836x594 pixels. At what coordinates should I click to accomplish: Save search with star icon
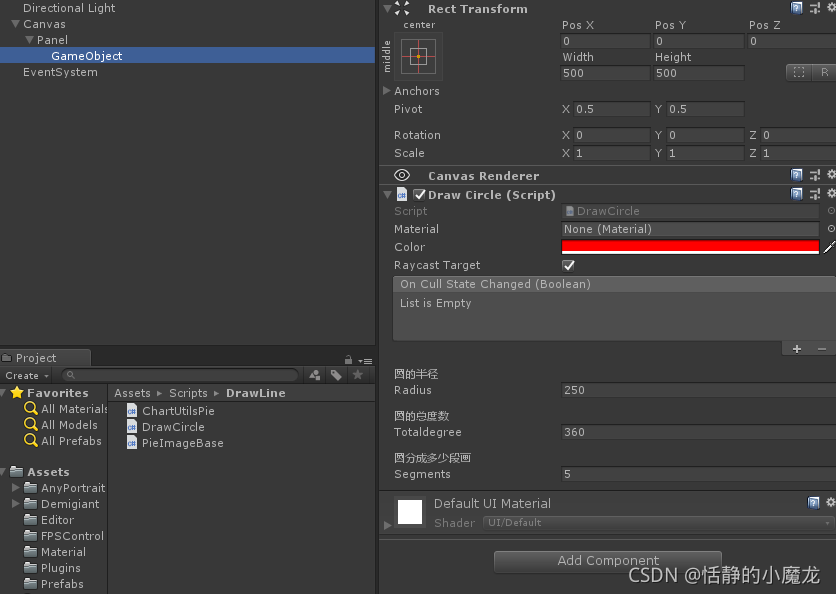pos(358,375)
